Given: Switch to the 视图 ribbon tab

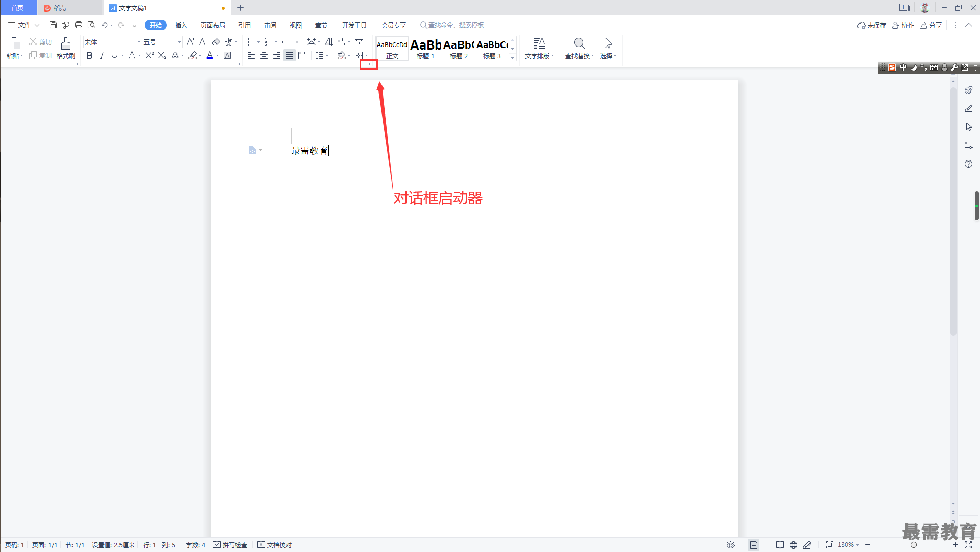Looking at the screenshot, I should tap(296, 25).
